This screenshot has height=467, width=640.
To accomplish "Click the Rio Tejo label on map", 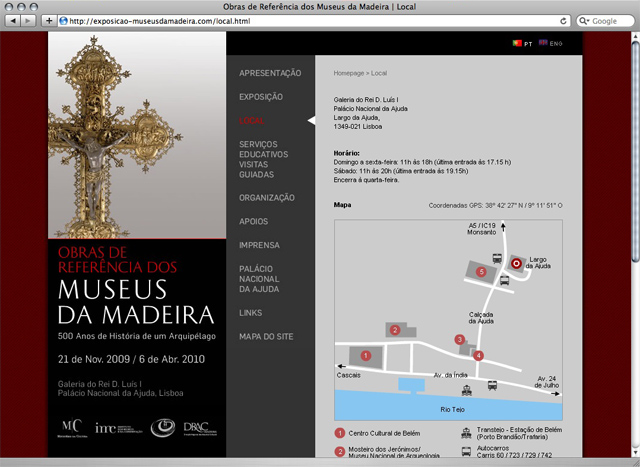I will click(x=452, y=409).
